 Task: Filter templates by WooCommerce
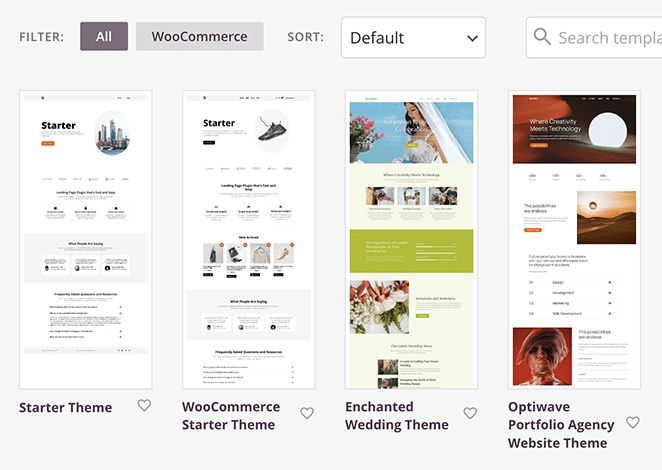(x=199, y=37)
